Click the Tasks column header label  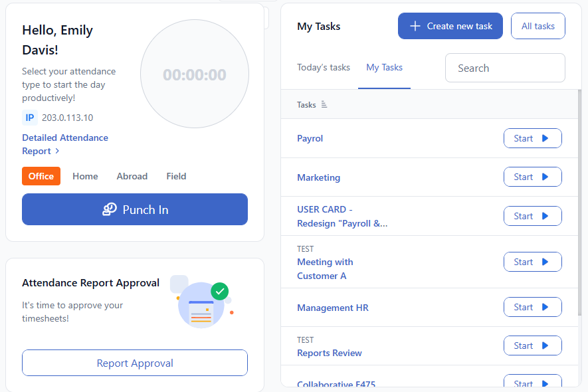(306, 105)
